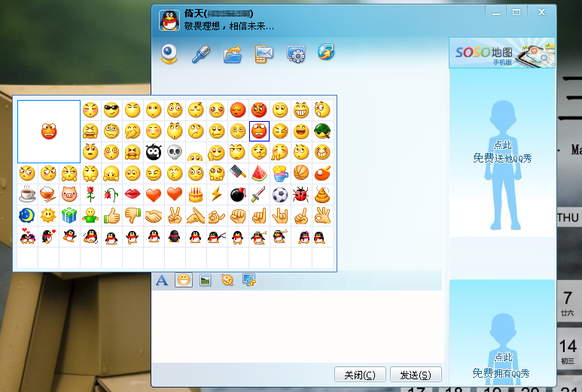The width and height of the screenshot is (582, 392).
Task: Insert the gift box emoticon
Action: pos(69,215)
